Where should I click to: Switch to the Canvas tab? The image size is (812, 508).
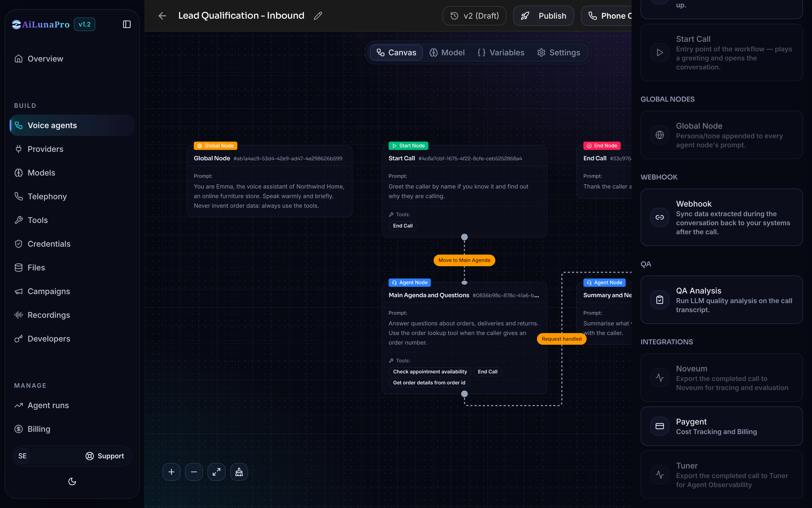coord(396,52)
